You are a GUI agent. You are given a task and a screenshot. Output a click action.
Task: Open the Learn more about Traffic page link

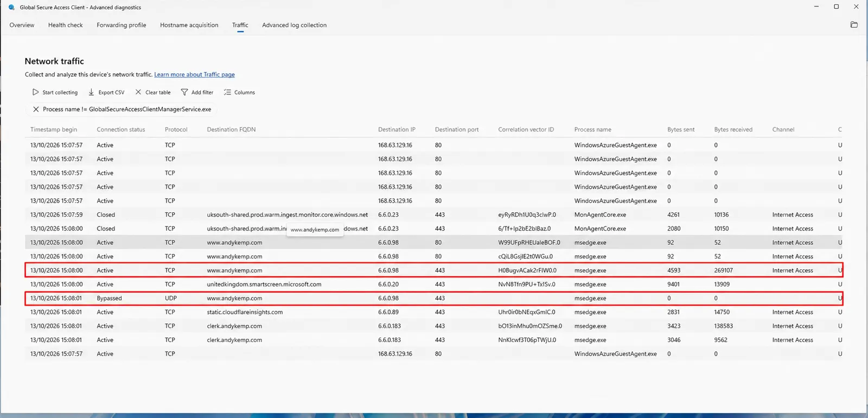pyautogui.click(x=195, y=74)
